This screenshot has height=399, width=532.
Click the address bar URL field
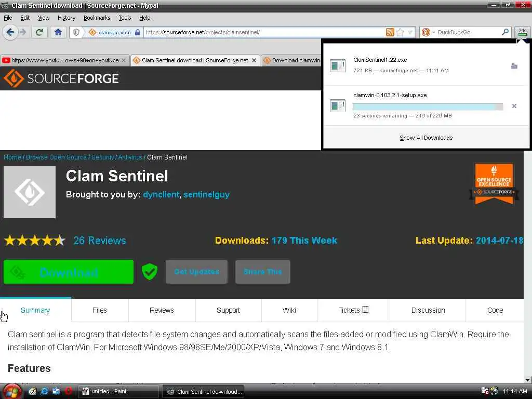[264, 32]
